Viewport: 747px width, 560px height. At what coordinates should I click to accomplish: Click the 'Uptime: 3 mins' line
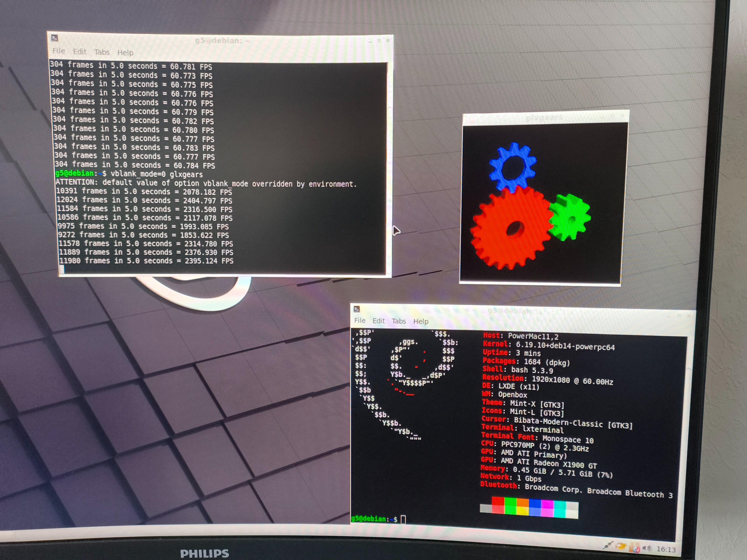tap(512, 353)
